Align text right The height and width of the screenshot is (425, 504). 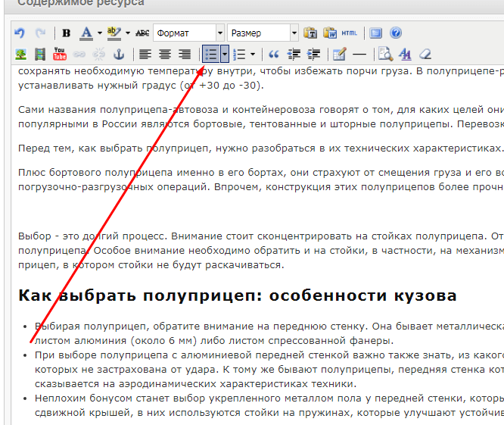click(x=185, y=54)
